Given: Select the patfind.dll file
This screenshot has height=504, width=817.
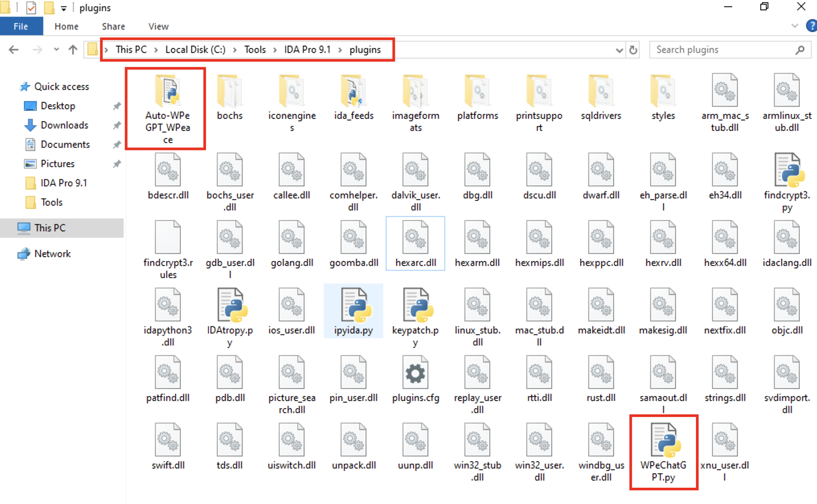Looking at the screenshot, I should pos(168,379).
